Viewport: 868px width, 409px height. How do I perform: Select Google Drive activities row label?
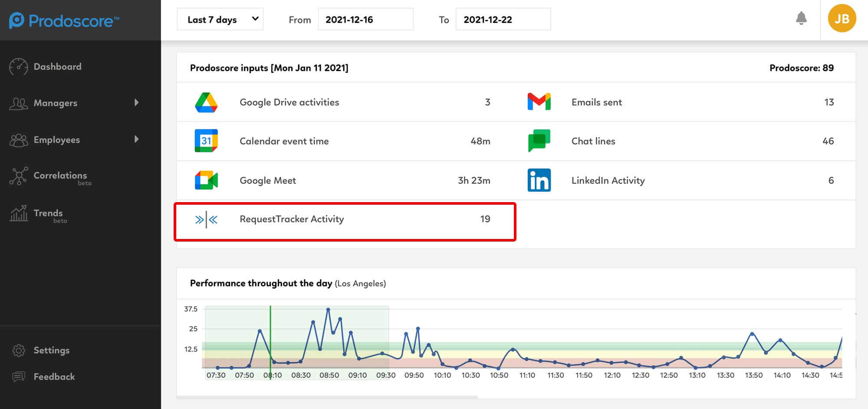[289, 102]
